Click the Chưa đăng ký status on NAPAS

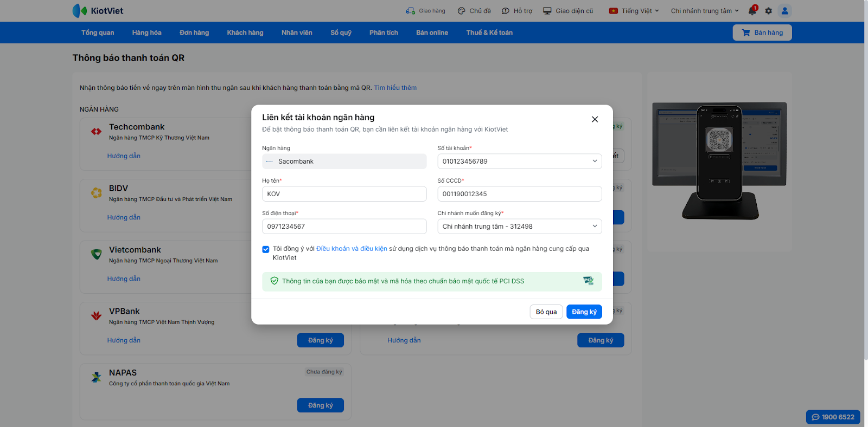pos(324,372)
